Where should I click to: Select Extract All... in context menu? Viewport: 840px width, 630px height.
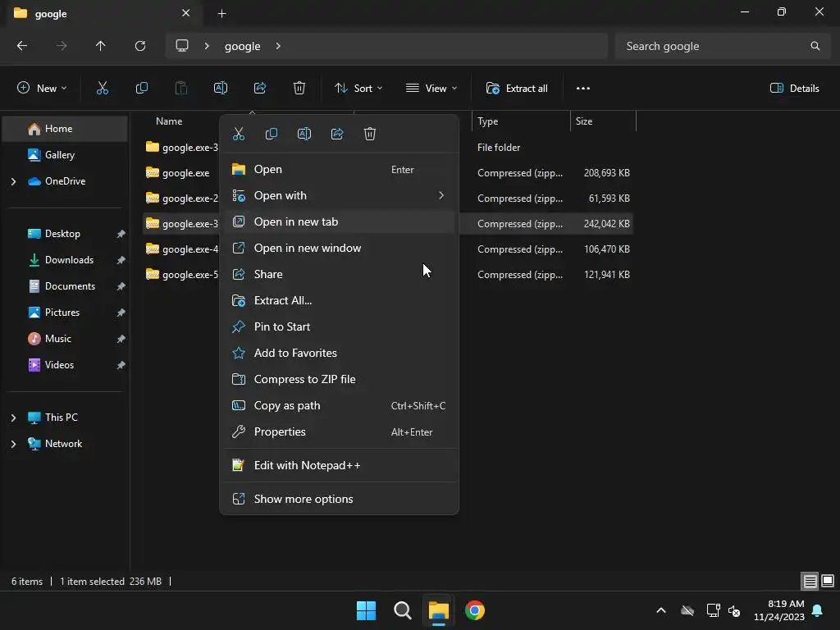[x=339, y=300]
